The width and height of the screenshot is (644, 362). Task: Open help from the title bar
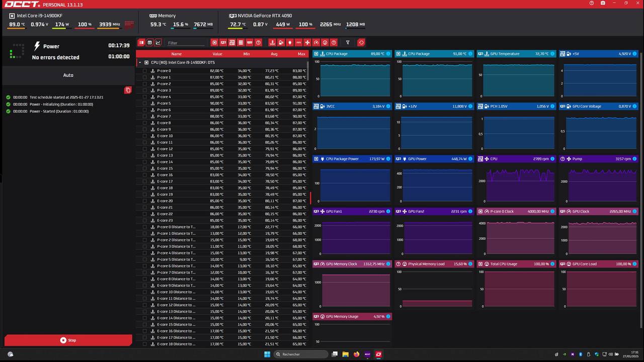(592, 3)
